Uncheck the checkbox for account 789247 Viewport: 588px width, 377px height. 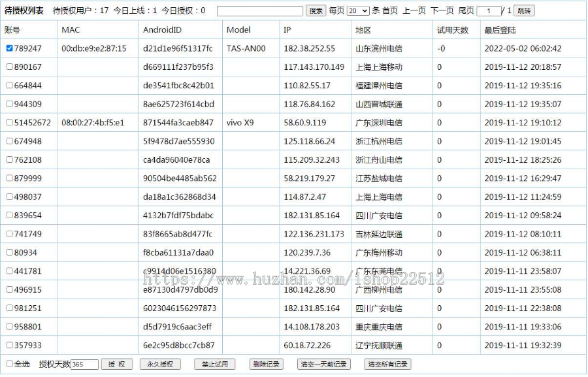coord(9,48)
